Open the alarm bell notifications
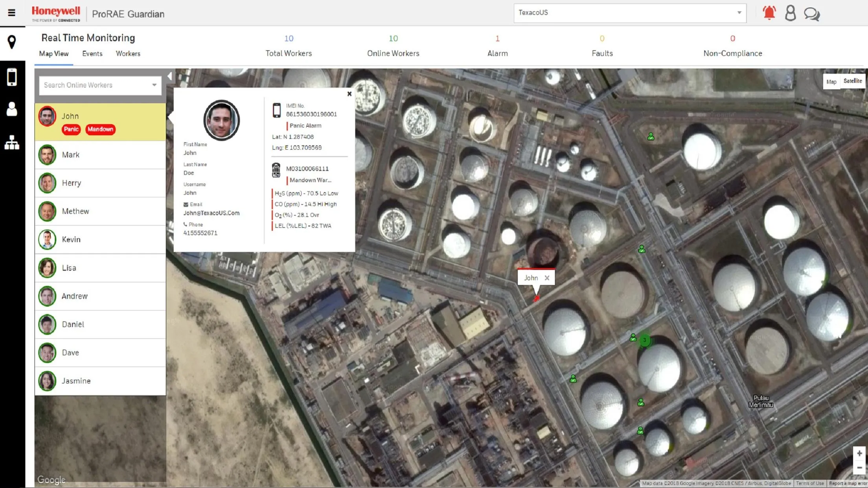 pyautogui.click(x=769, y=13)
